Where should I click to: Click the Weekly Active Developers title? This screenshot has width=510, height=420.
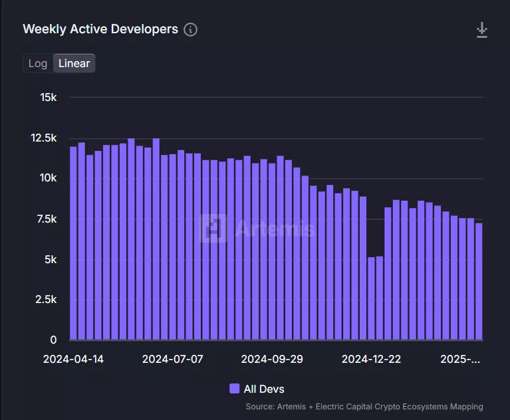point(100,29)
